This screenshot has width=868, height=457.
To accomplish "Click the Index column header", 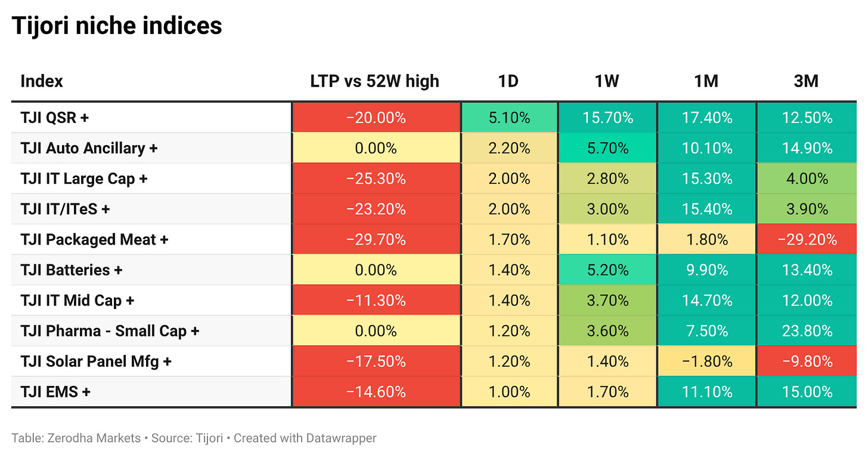I will [42, 81].
